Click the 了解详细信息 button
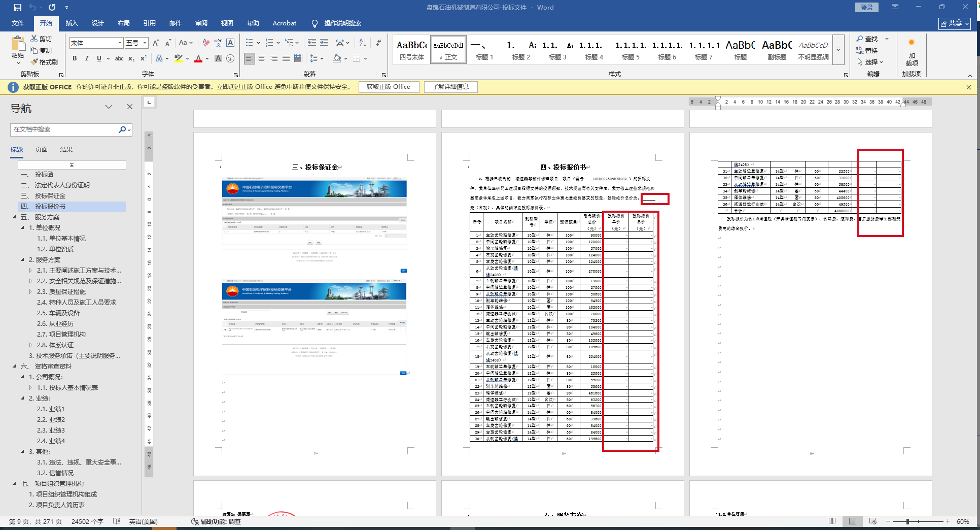Screen dimensions: 980x530 pos(450,87)
